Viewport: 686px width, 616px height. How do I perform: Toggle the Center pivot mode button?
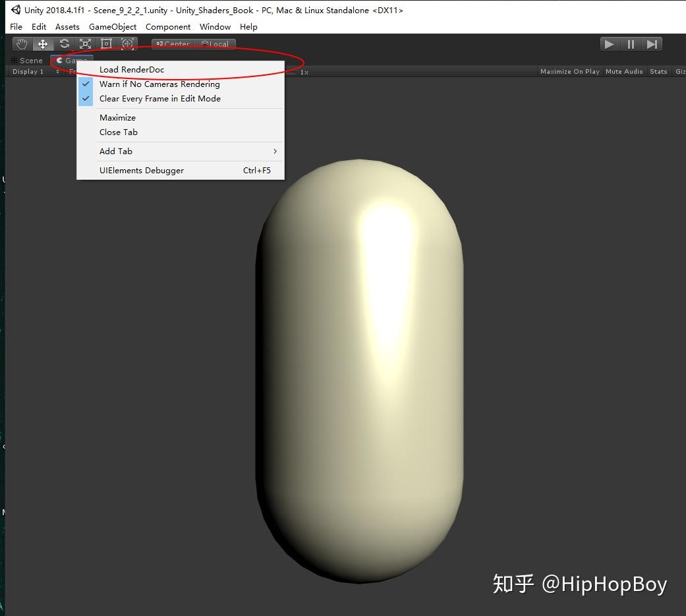173,44
